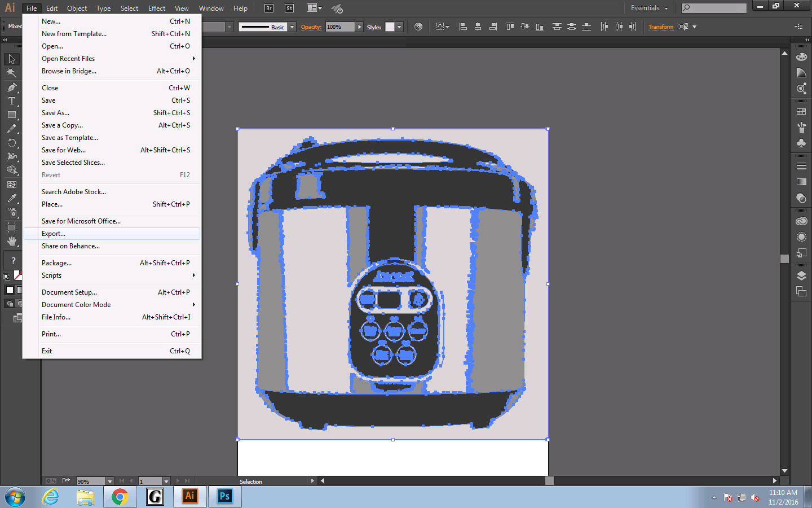Click the Normal drawing mode button
The height and width of the screenshot is (508, 812).
[10, 304]
